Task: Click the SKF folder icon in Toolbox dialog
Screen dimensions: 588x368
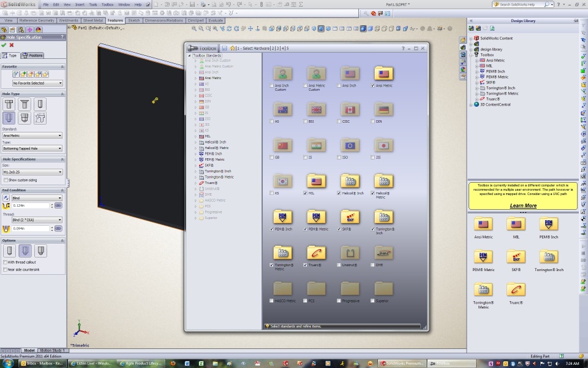Action: coord(350,217)
